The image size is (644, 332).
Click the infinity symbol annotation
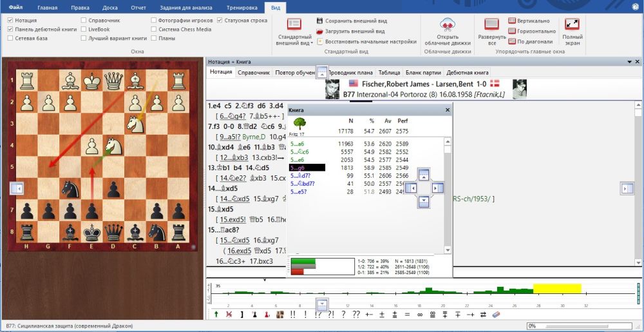coord(419,315)
